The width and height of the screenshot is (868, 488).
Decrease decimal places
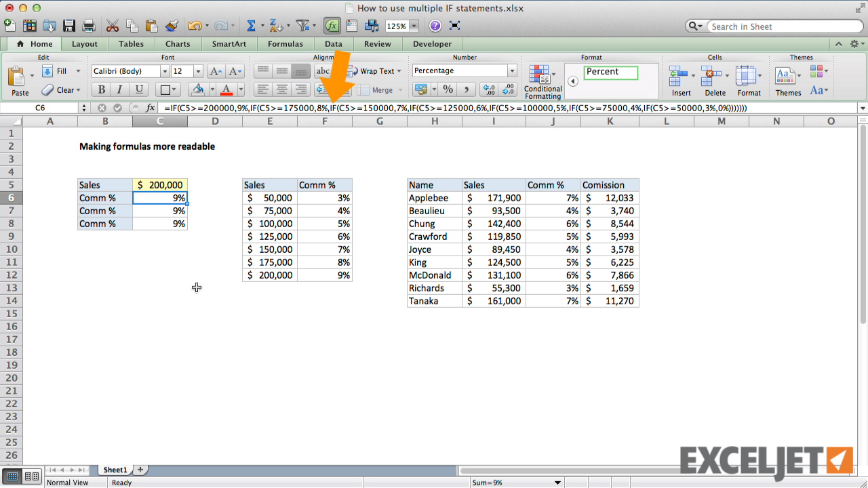(x=507, y=89)
